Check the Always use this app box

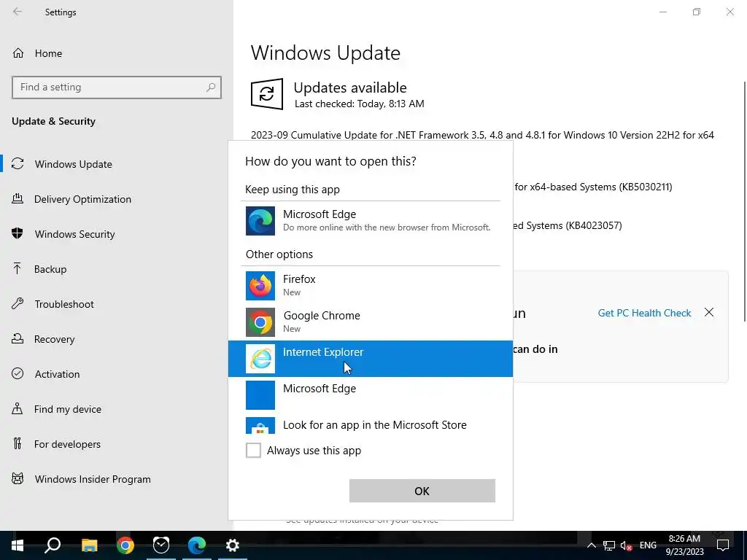[253, 450]
